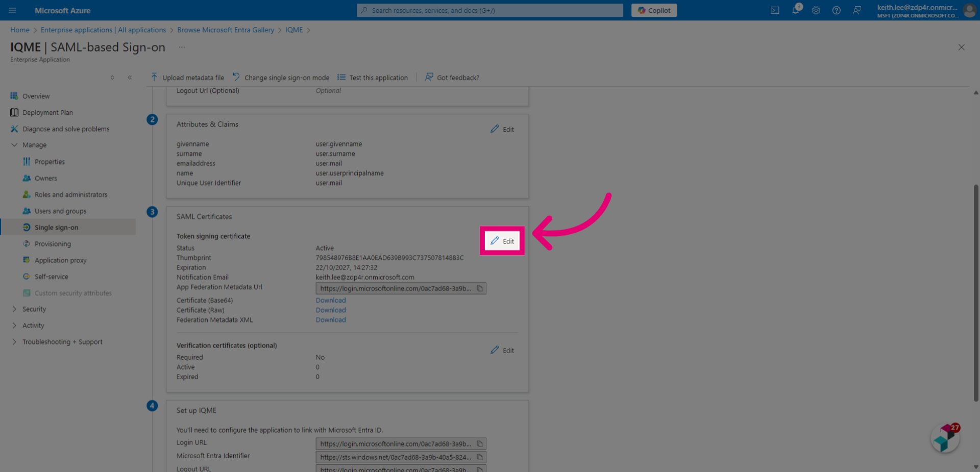Open the Cloud Shell icon in header
The width and height of the screenshot is (980, 472).
[x=775, y=10]
